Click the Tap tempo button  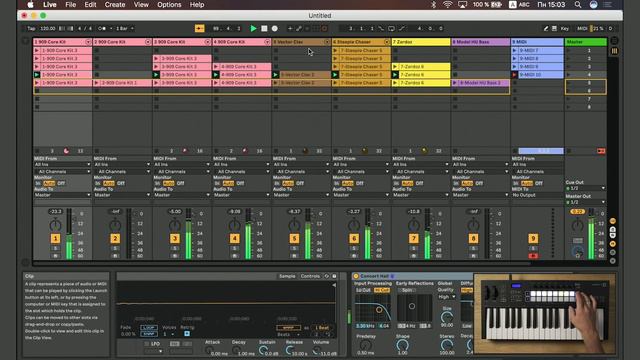31,29
